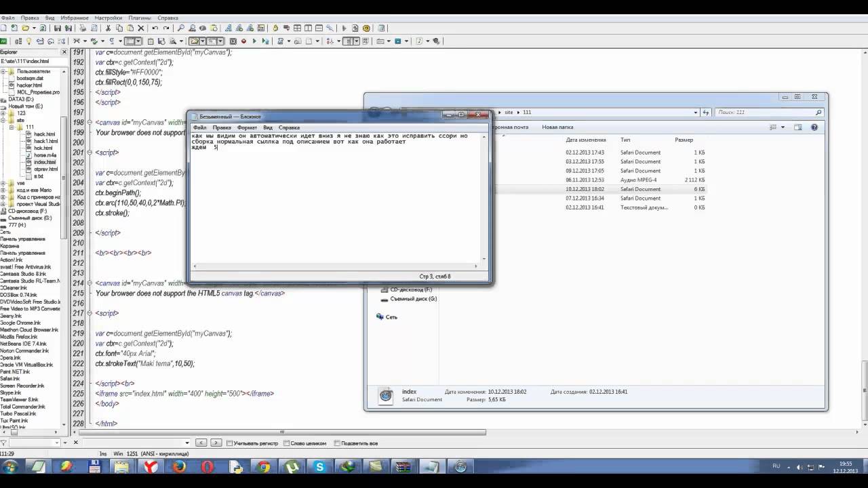The image size is (868, 488).
Task: Collapse the 'site' folder node
Action: 3,120
